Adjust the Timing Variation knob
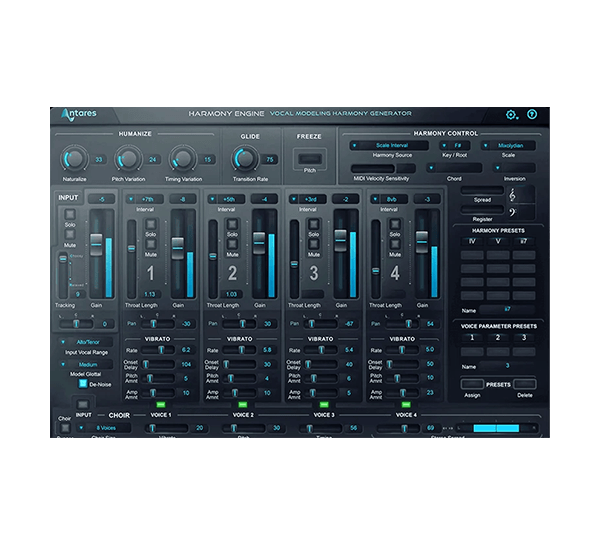Viewport: 600px width, 543px height. point(183,159)
